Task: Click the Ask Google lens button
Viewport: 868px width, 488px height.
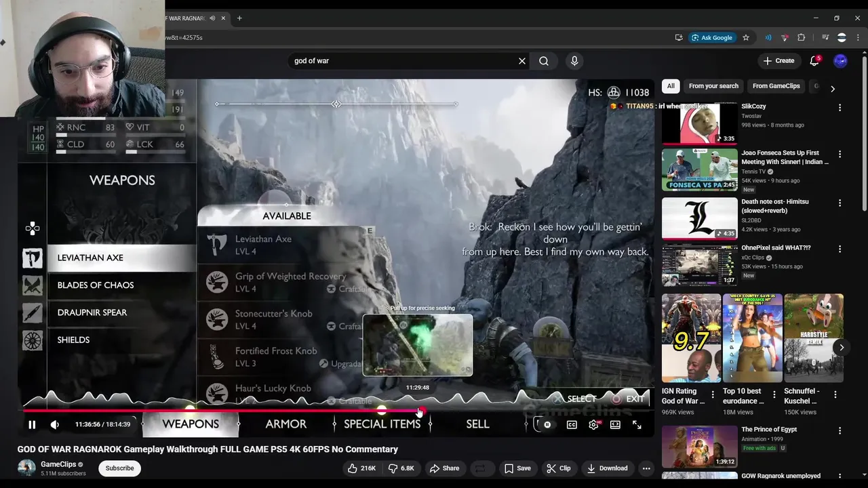Action: click(712, 38)
